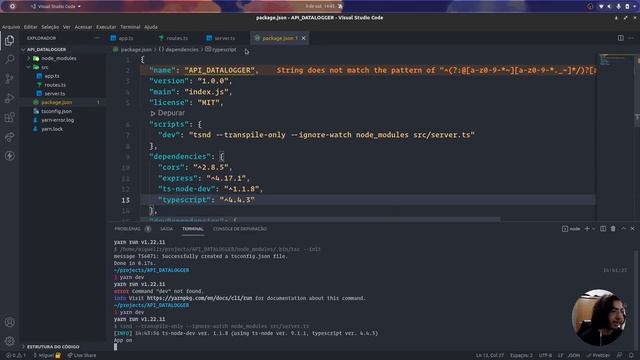
Task: Click Prettier status bar item
Action: click(598, 356)
